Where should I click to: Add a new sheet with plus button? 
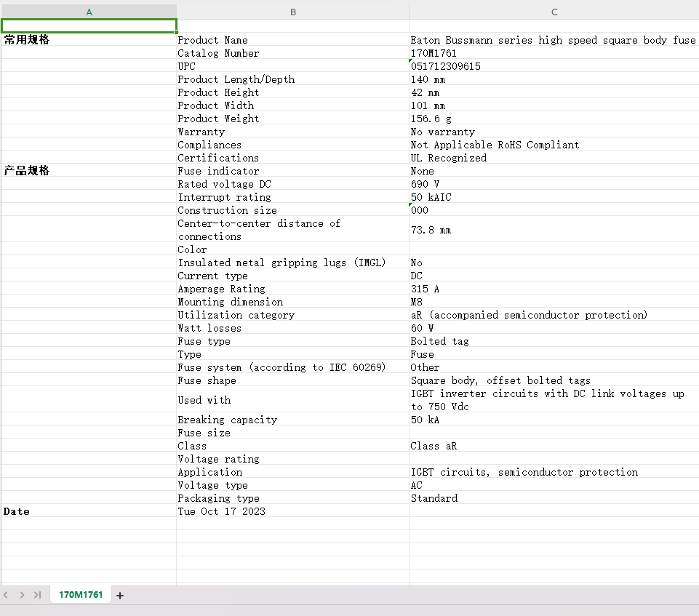(120, 596)
